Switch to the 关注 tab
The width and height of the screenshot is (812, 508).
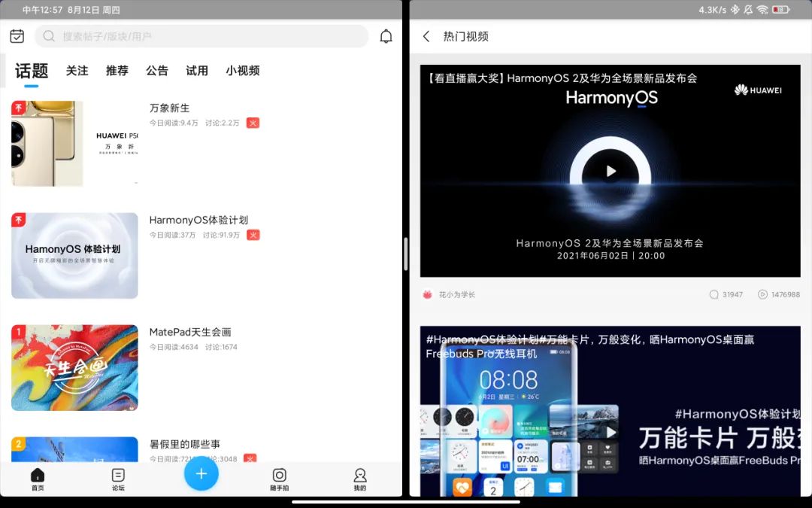pyautogui.click(x=77, y=71)
